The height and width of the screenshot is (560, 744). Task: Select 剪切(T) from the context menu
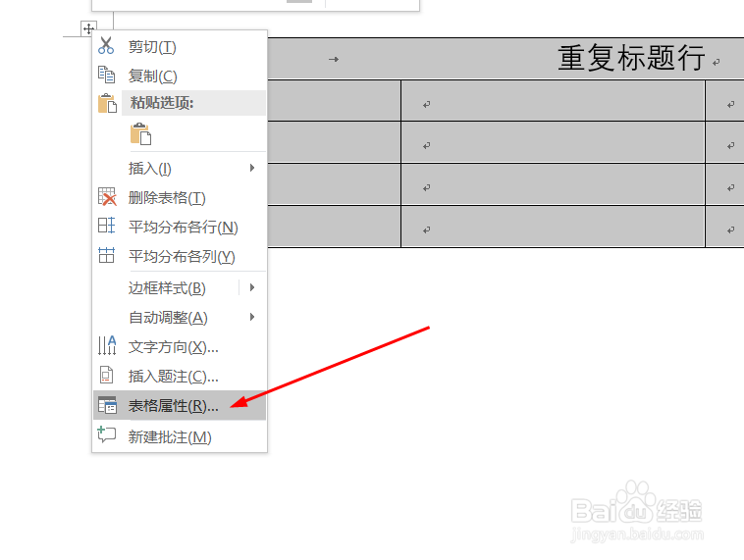(x=180, y=47)
